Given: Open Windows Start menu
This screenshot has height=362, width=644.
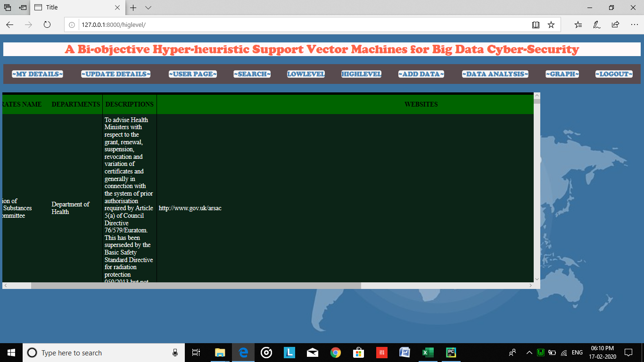Looking at the screenshot, I should point(11,353).
